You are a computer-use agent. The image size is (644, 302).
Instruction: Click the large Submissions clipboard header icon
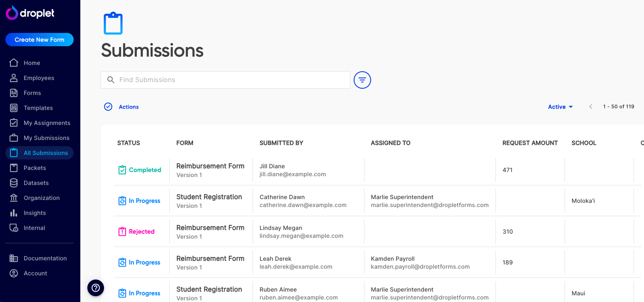(x=113, y=23)
